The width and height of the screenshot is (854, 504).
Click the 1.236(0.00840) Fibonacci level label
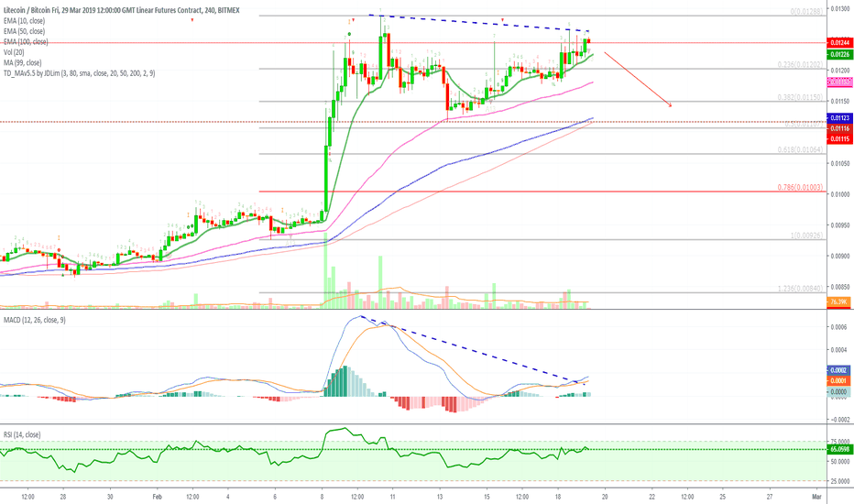point(800,289)
